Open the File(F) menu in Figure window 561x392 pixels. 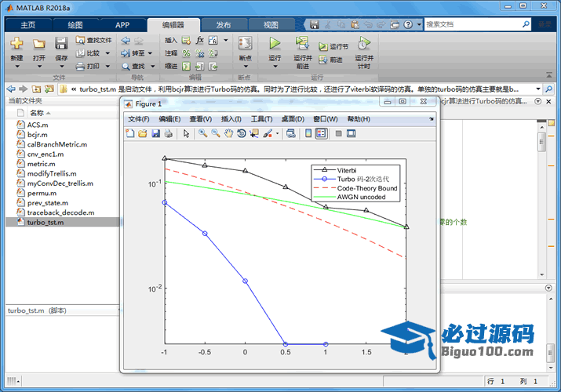tap(139, 119)
